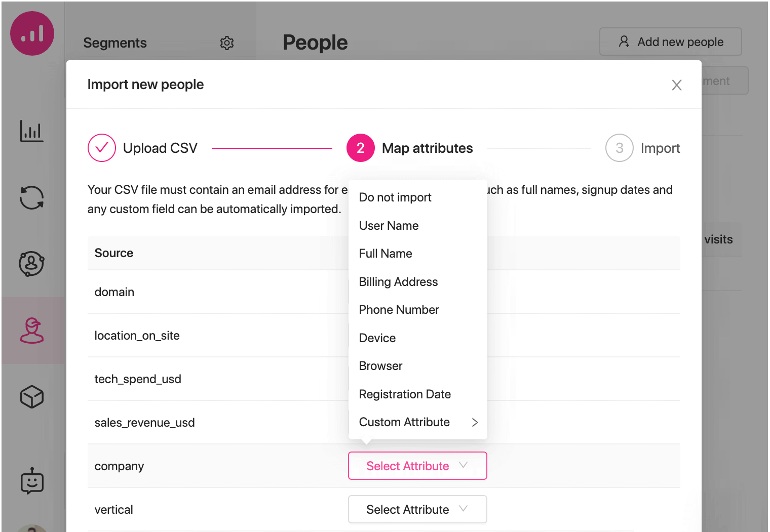Open the user profile circle sidebar icon
Image resolution: width=770 pixels, height=532 pixels.
coord(32,264)
